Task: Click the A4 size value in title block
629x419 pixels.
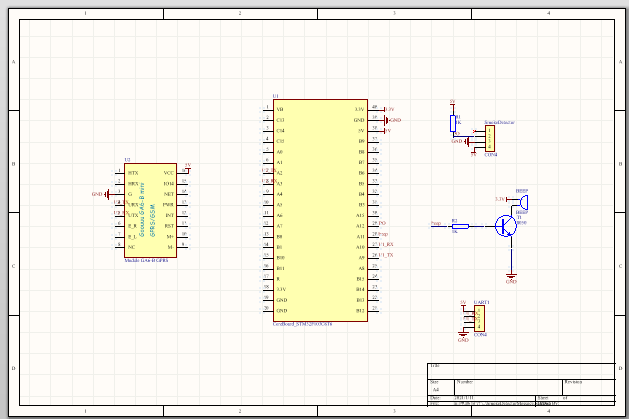Action: [436, 390]
